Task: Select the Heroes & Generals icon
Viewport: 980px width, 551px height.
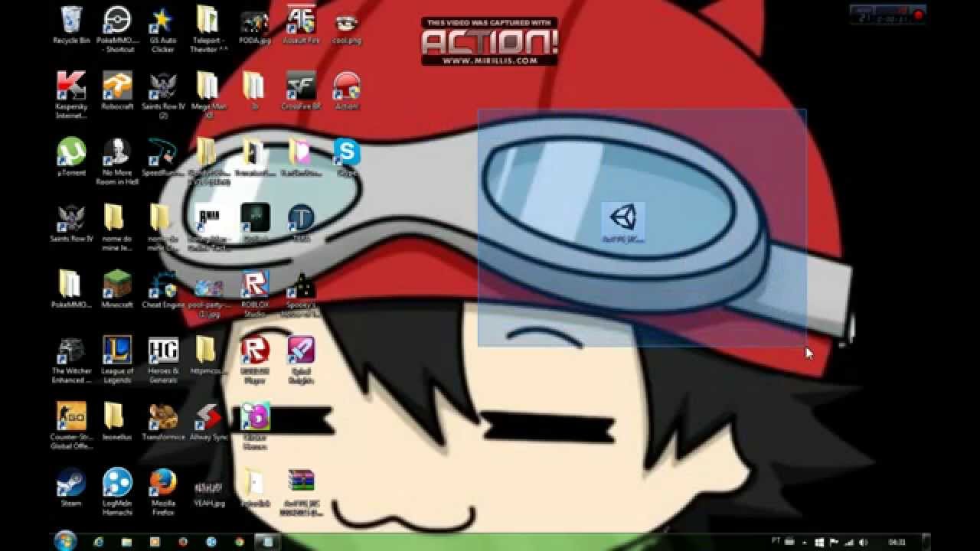Action: [x=163, y=360]
